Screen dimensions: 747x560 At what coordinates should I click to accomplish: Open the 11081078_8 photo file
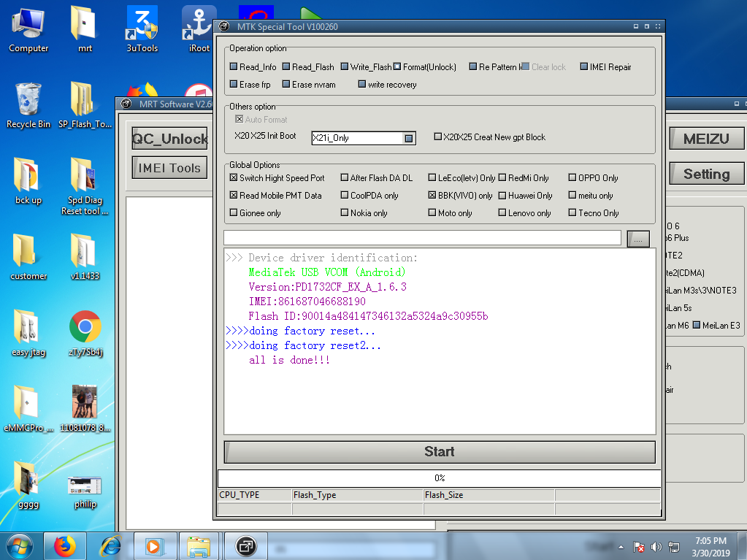[x=85, y=409]
